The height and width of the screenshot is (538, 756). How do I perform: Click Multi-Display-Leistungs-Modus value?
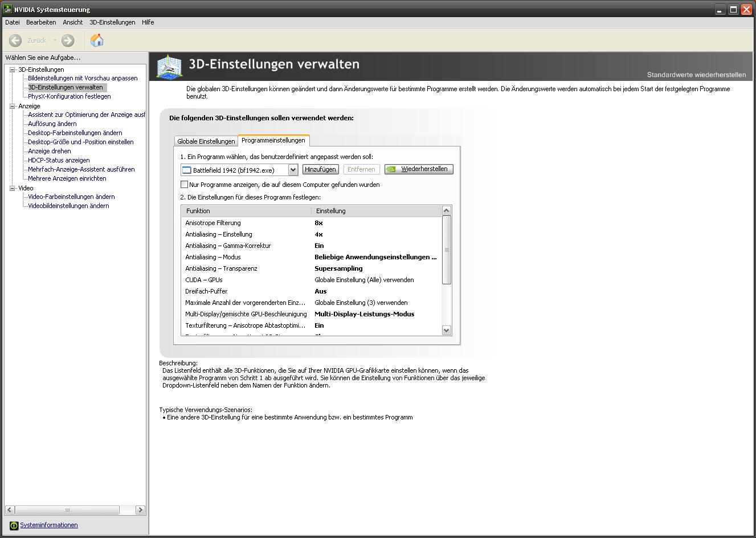tap(365, 314)
